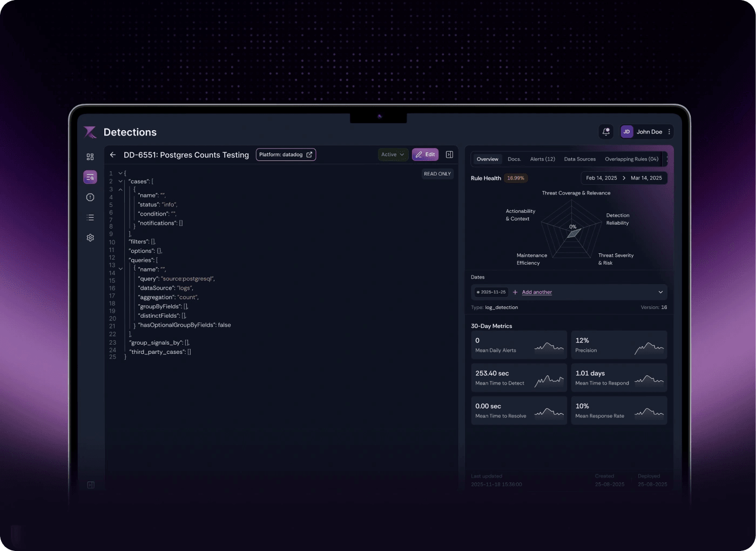Click the "status": "info" line
Image resolution: width=756 pixels, height=551 pixels.
tap(158, 205)
